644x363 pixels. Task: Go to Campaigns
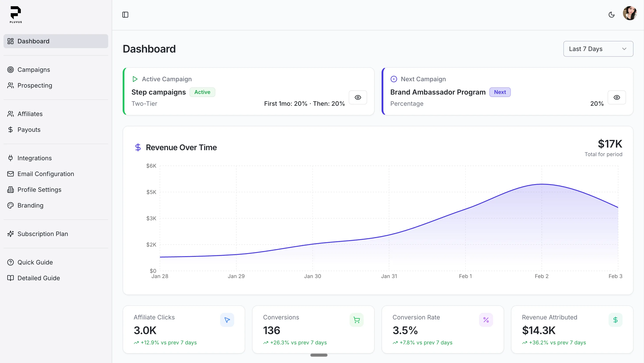point(56,70)
